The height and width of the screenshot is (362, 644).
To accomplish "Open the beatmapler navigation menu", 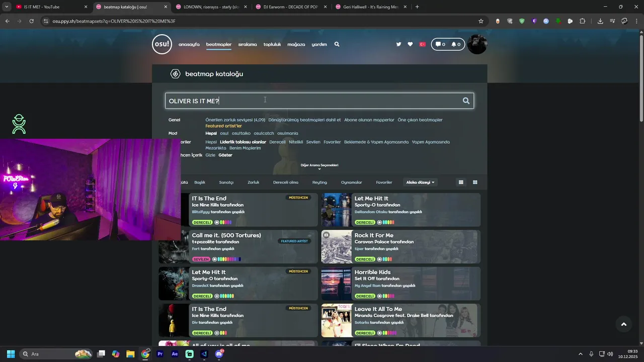I will tap(219, 44).
